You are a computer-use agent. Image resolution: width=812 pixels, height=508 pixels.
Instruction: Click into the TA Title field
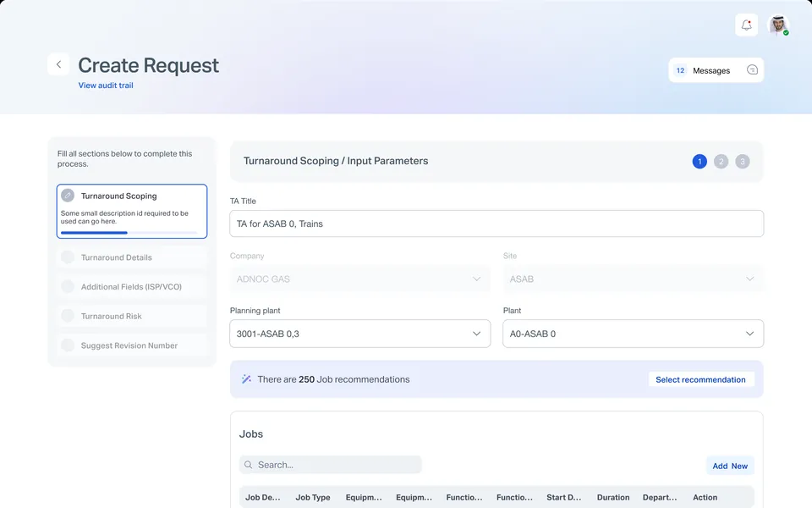pos(497,224)
